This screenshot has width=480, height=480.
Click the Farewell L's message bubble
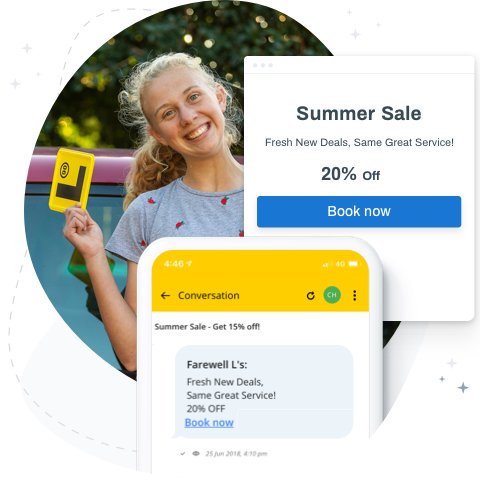264,392
